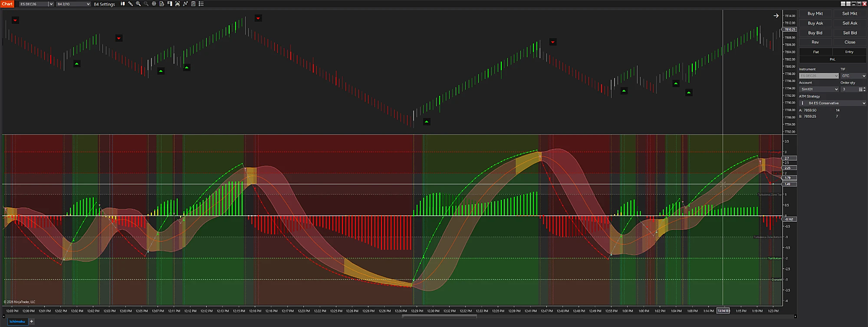Click the Entry price display
868x327 pixels.
(x=849, y=52)
